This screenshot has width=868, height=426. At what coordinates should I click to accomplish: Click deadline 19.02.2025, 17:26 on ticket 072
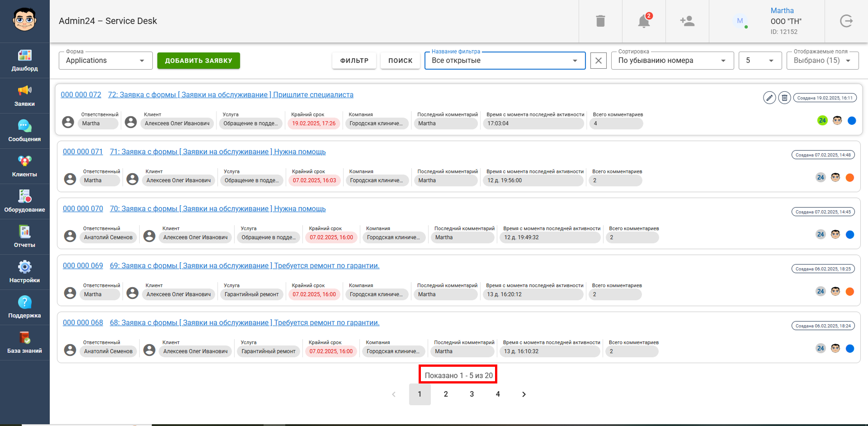click(314, 123)
